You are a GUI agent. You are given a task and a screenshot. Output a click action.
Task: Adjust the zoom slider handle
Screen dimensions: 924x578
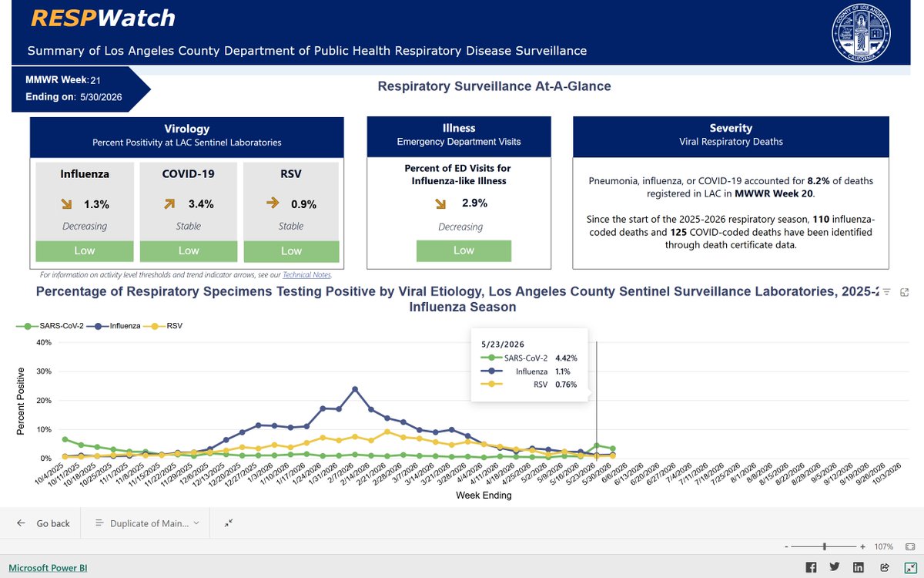coord(825,546)
